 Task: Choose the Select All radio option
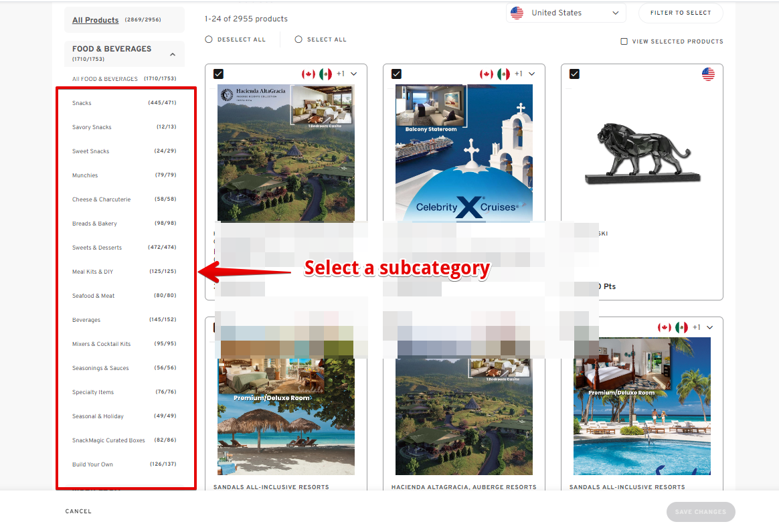point(298,39)
